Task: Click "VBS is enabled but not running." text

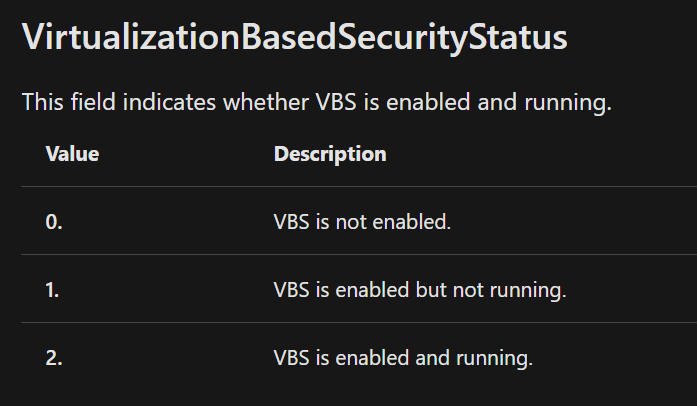Action: pos(420,290)
